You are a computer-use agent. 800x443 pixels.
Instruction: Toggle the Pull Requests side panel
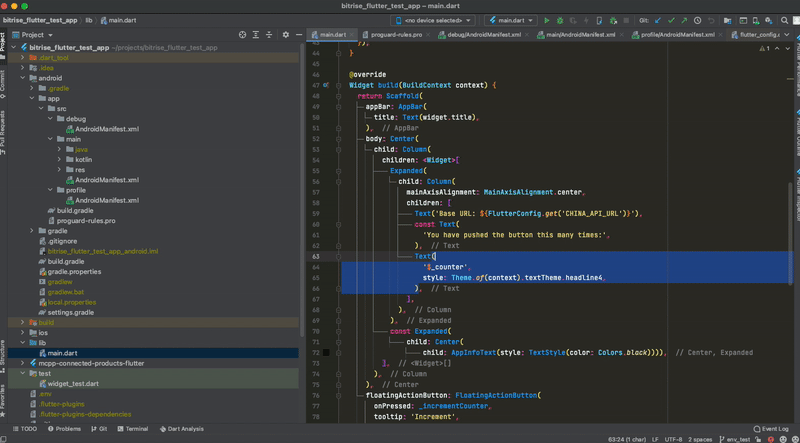click(3, 133)
